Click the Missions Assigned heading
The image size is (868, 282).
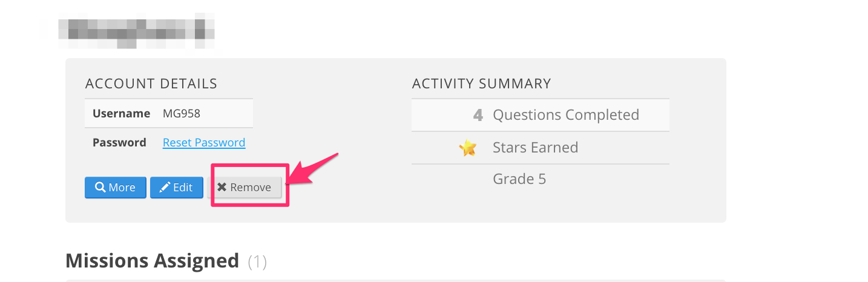153,261
